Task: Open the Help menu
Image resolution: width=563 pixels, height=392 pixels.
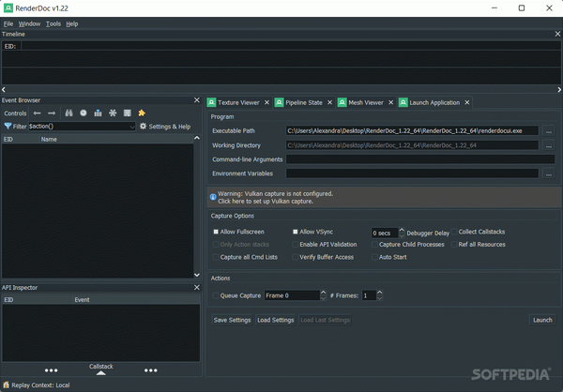Action: [72, 23]
